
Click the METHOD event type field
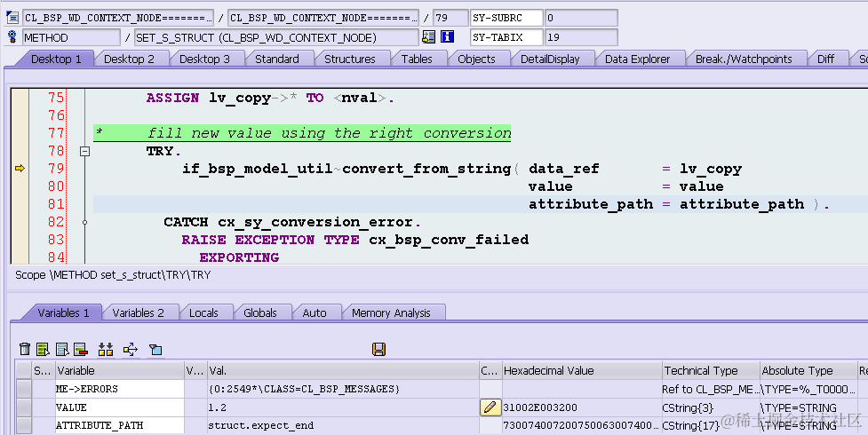(71, 37)
